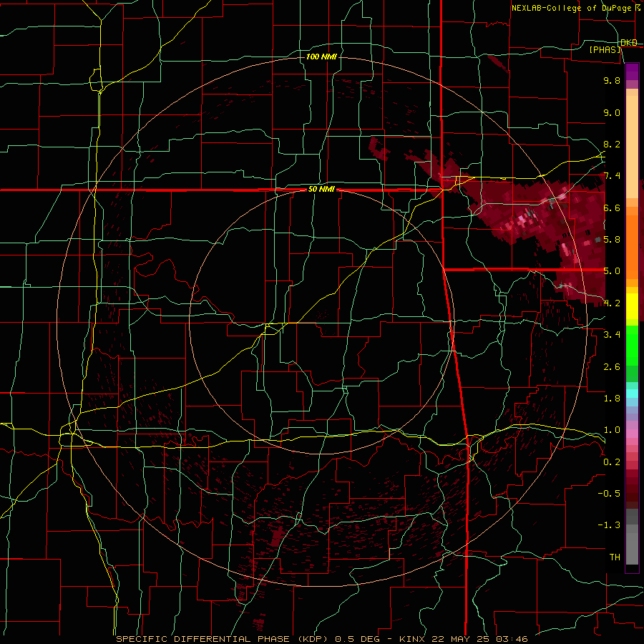This screenshot has width=644, height=644.
Task: Click the 9.0 legend value
Action: 612,112
